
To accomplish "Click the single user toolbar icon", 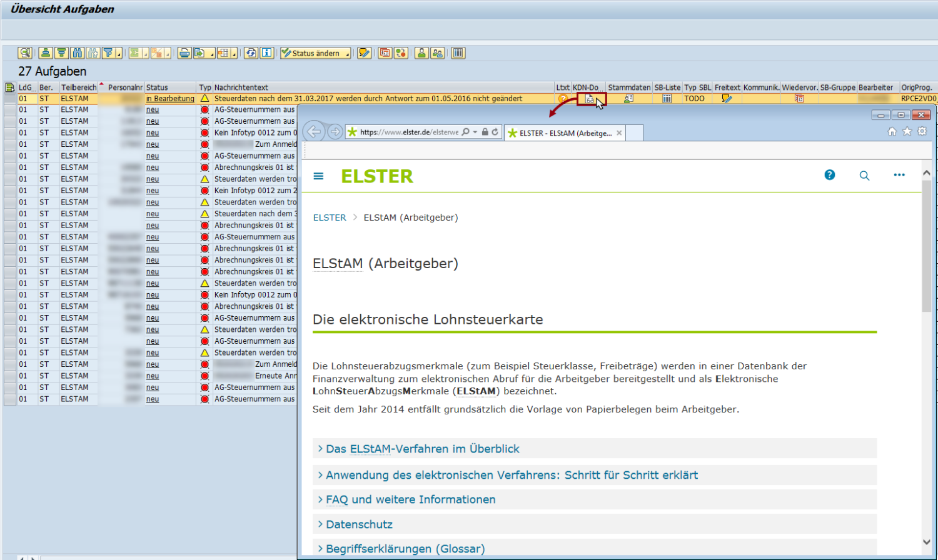I will [422, 53].
